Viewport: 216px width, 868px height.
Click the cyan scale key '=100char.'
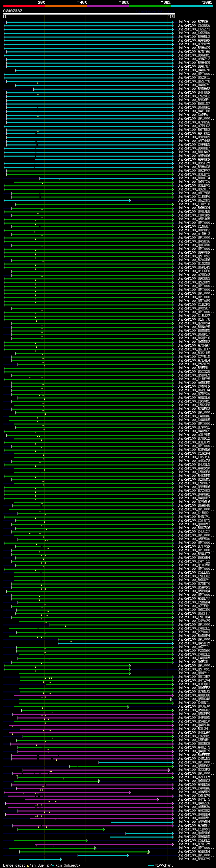(161, 865)
